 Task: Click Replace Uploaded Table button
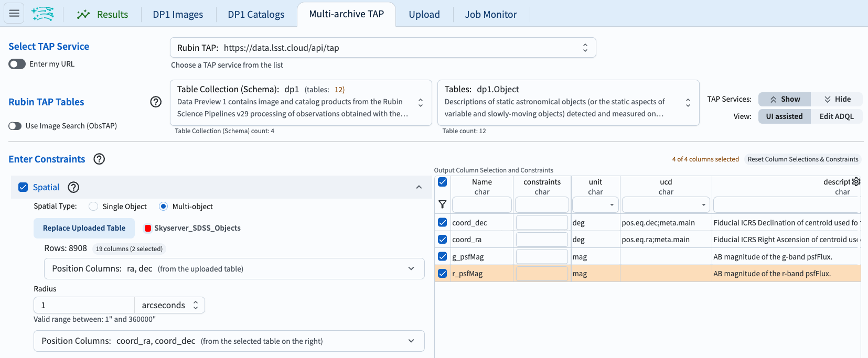coord(84,228)
